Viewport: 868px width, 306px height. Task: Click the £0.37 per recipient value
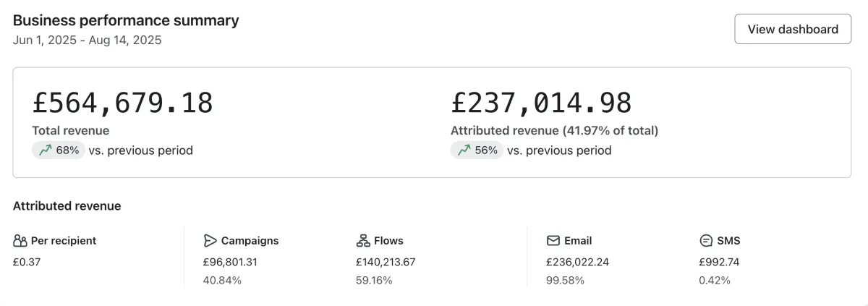[x=27, y=262]
